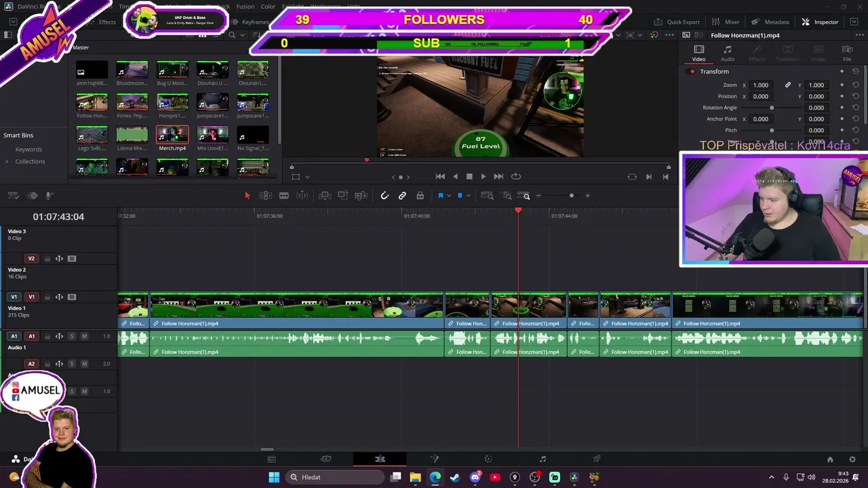
Task: Open the Flag color dropdown arrow
Action: [x=449, y=196]
